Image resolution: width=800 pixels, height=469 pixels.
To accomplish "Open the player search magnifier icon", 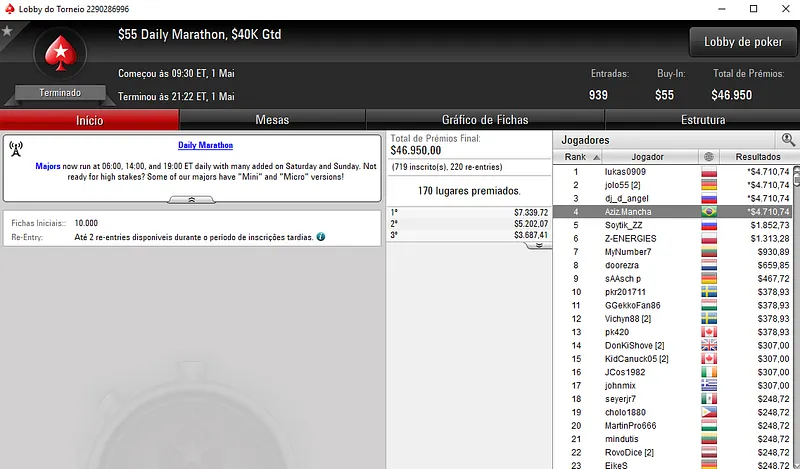I will (788, 139).
